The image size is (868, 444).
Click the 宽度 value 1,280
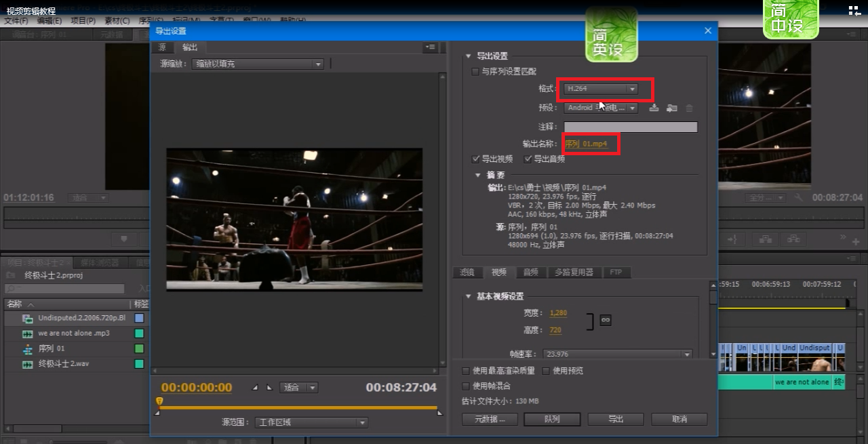558,313
